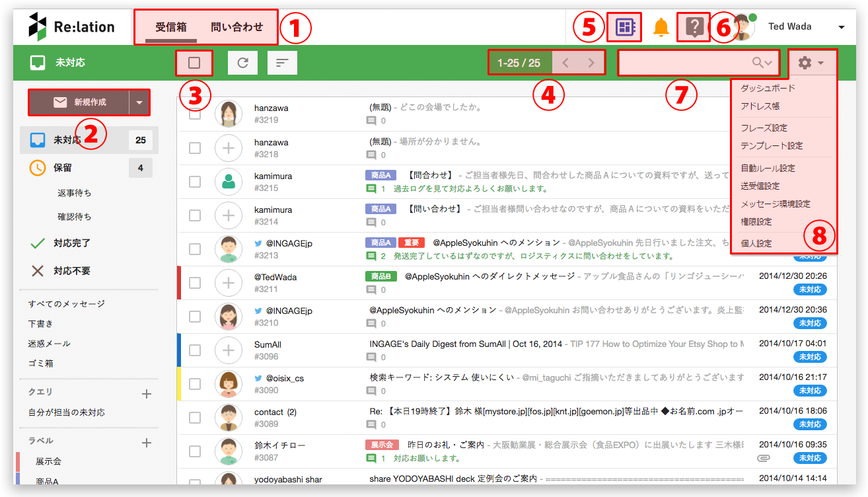This screenshot has width=868, height=497.
Task: Go to previous page of messages
Action: (565, 63)
